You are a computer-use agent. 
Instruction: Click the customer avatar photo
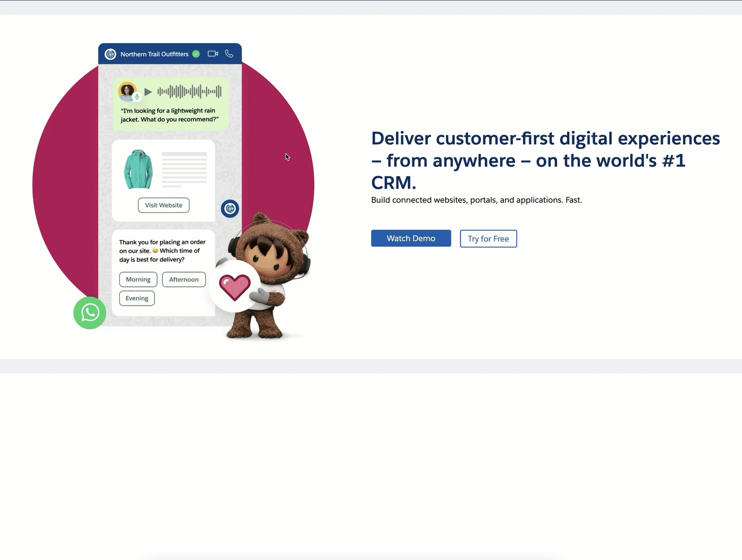(x=127, y=91)
